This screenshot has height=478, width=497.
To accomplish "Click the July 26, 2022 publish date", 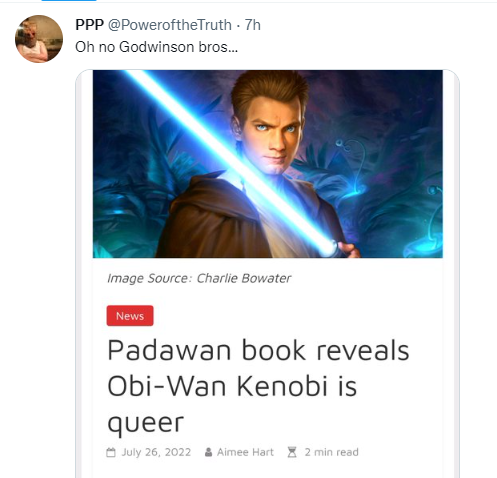I will pyautogui.click(x=156, y=452).
